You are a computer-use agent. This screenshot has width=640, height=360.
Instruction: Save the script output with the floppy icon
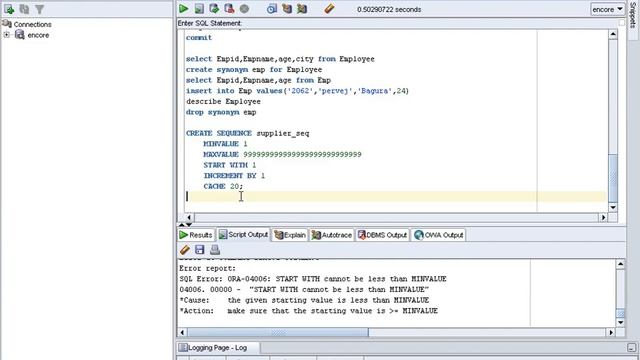pos(200,250)
